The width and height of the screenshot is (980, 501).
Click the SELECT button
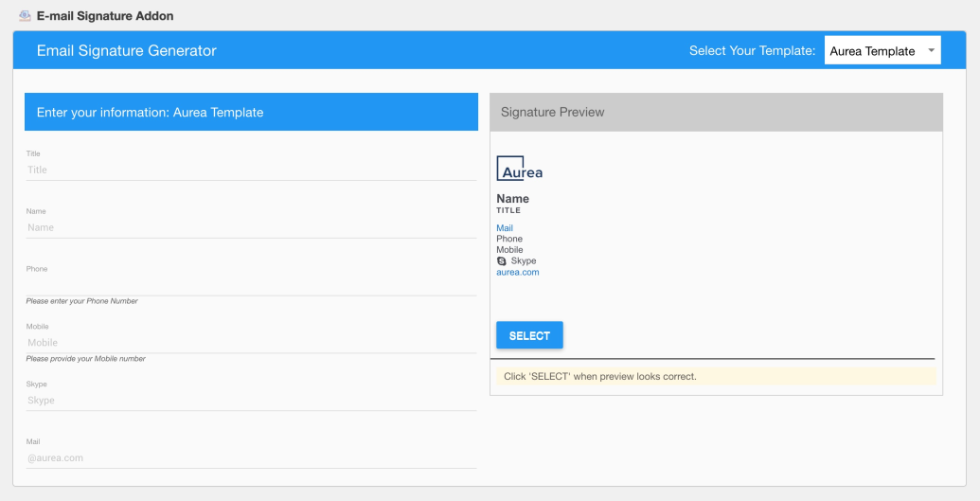coord(529,335)
